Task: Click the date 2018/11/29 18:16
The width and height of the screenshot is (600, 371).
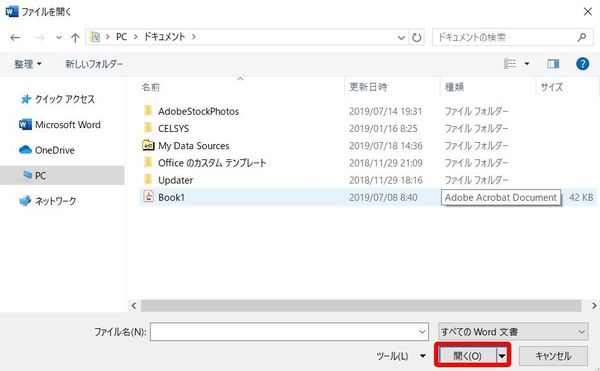Action: coord(386,180)
